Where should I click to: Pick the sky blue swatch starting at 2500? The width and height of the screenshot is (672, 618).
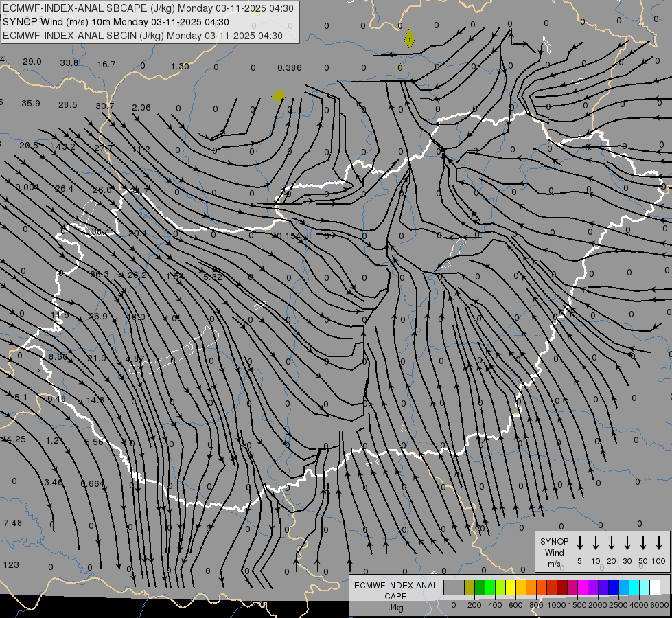coord(623,587)
